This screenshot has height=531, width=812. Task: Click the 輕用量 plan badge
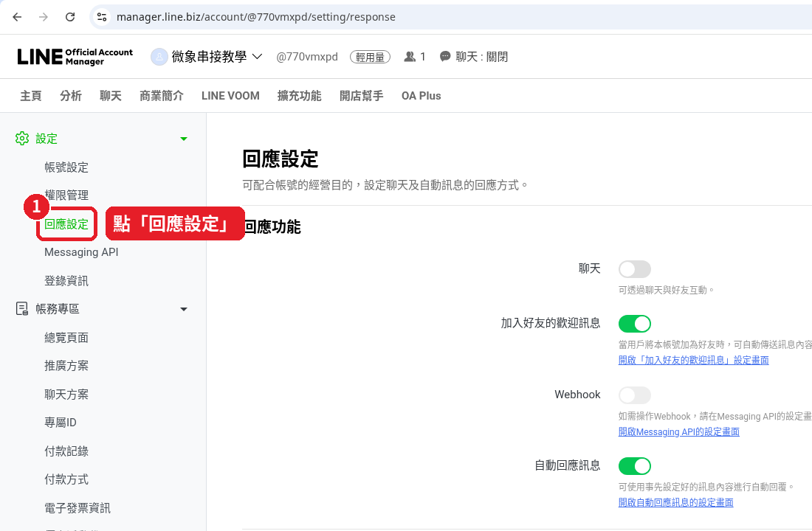[370, 57]
